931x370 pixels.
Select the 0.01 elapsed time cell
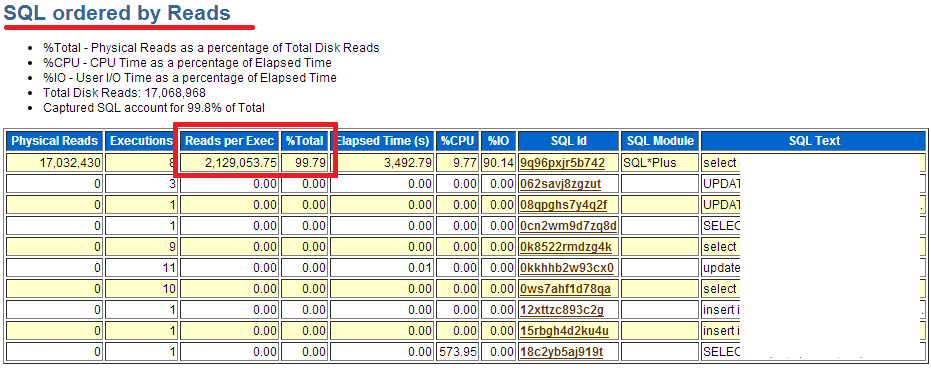(382, 268)
